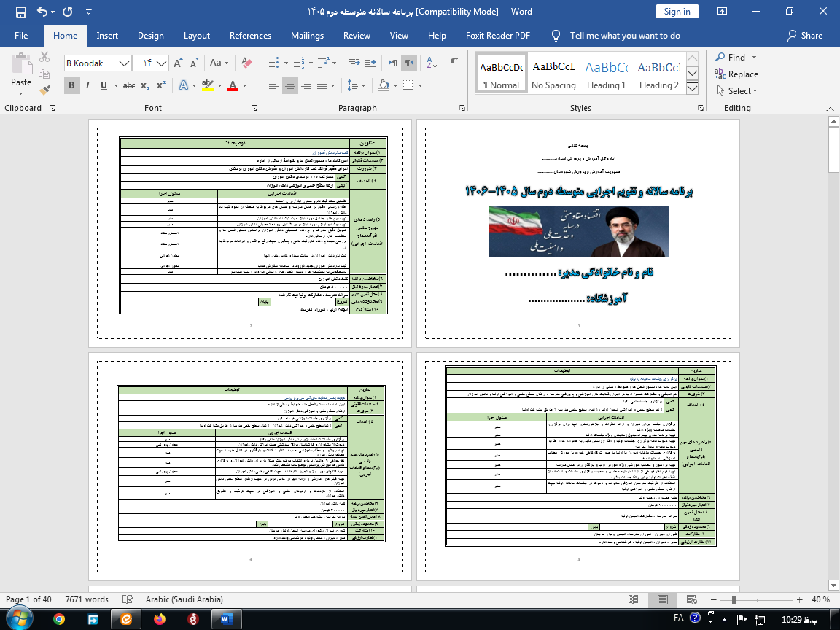Toggle Strikethrough formatting
The width and height of the screenshot is (840, 630).
129,85
